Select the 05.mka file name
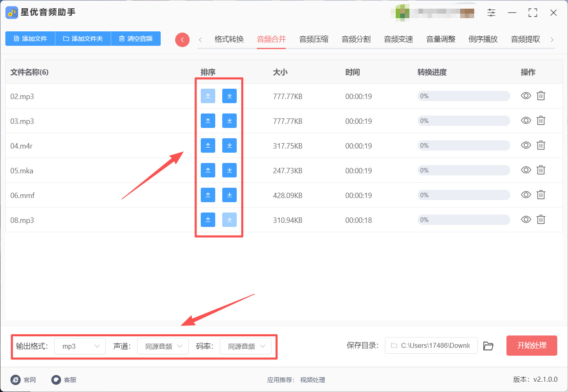 (22, 170)
